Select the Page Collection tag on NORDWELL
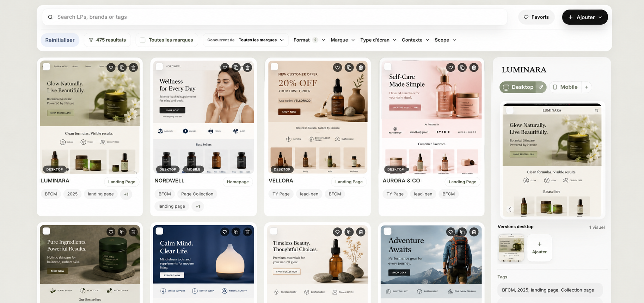 coord(197,194)
